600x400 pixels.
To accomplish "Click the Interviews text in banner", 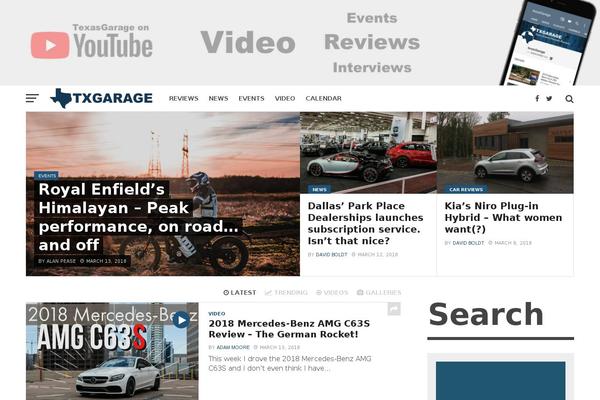I will click(x=372, y=67).
